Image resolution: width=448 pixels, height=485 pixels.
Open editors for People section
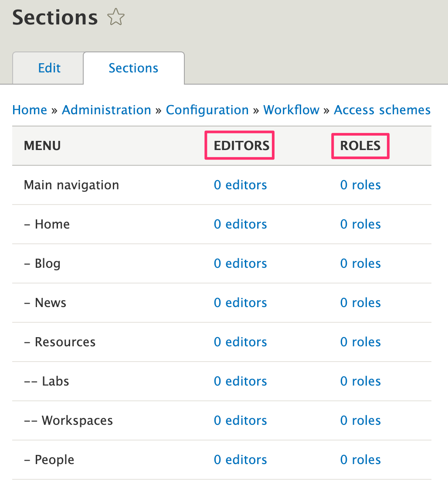pyautogui.click(x=240, y=460)
